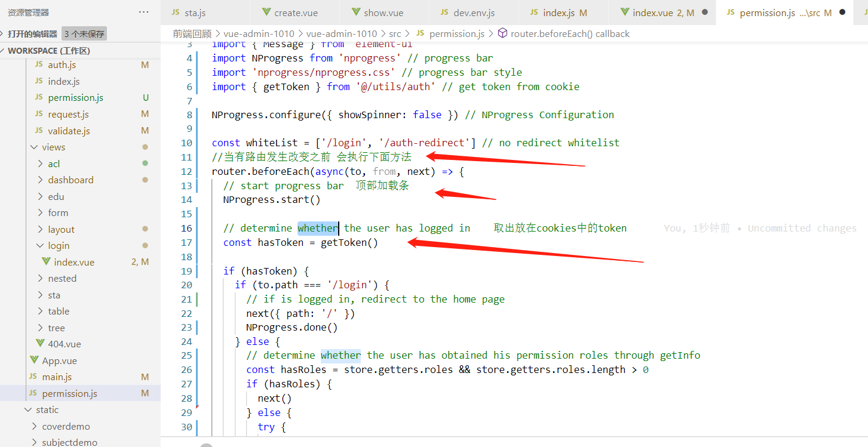Open index.js file in explorer tree
This screenshot has height=447, width=868.
click(64, 81)
